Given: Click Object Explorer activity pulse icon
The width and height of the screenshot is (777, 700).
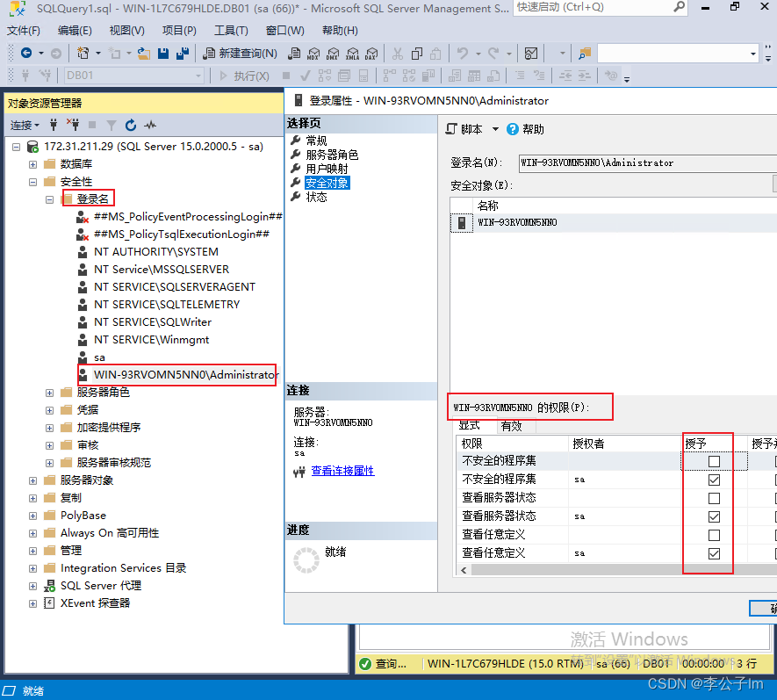Looking at the screenshot, I should [150, 125].
